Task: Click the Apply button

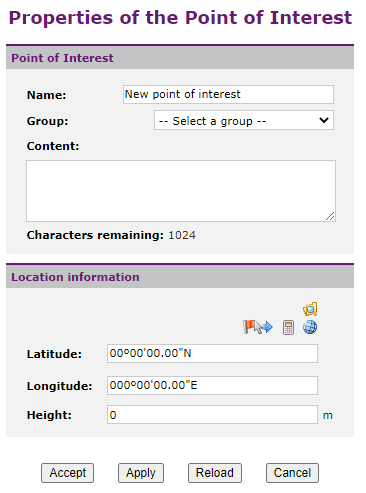Action: (x=141, y=473)
